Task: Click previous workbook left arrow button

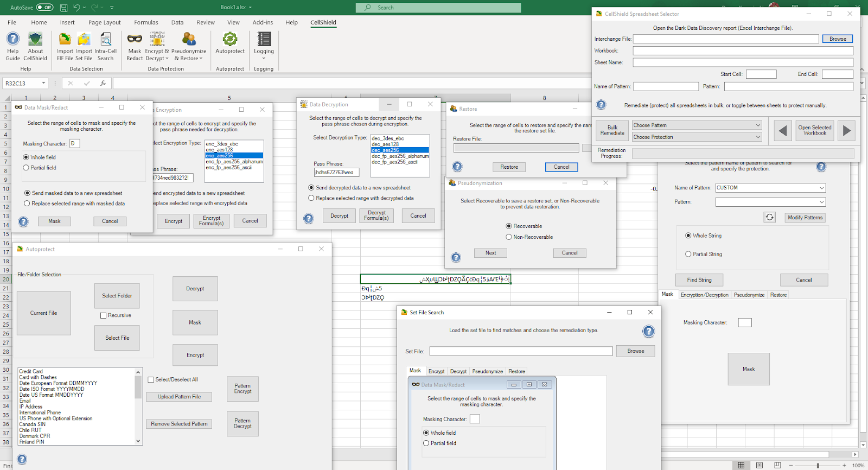Action: click(783, 131)
